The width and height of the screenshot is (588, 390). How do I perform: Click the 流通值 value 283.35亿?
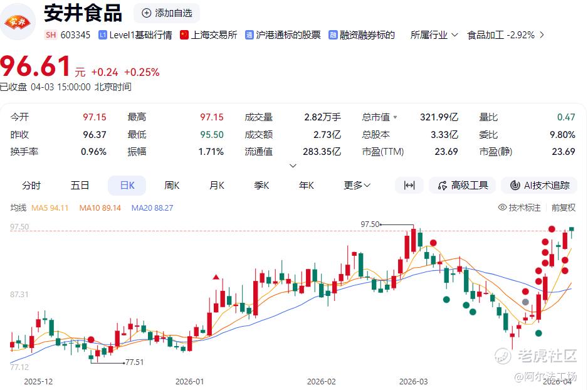pyautogui.click(x=322, y=152)
